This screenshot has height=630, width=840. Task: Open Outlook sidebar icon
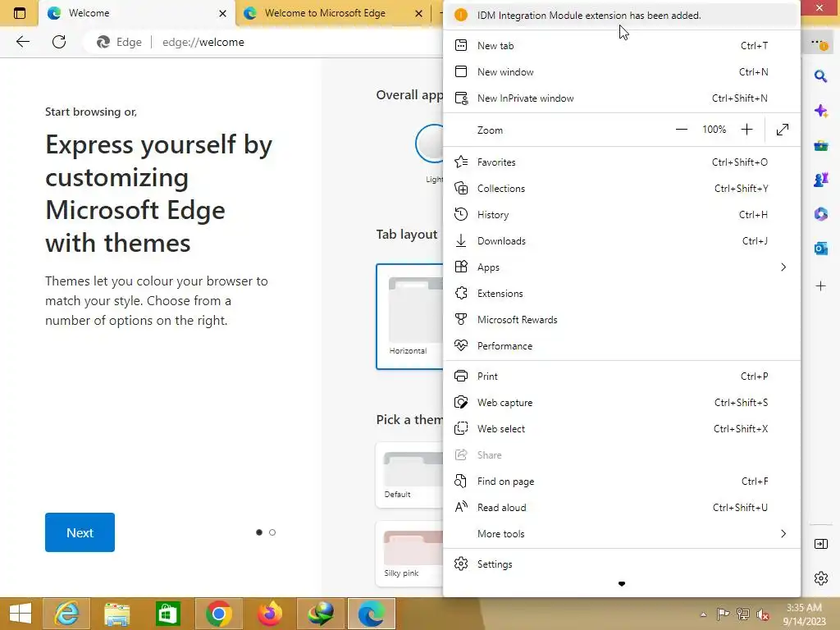pyautogui.click(x=820, y=249)
